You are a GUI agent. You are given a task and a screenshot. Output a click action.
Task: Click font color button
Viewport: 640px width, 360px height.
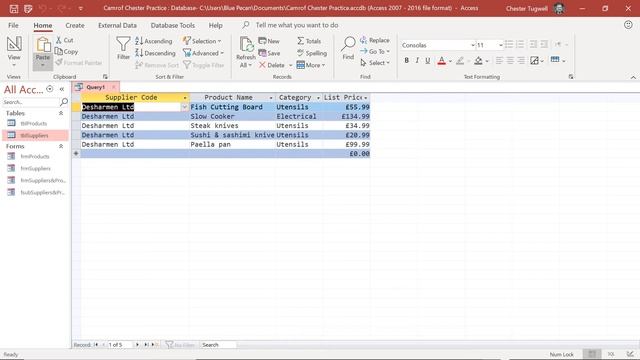441,61
